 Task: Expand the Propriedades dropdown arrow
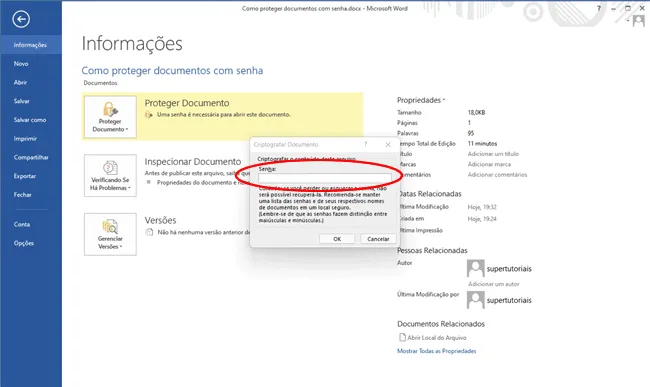coord(444,100)
